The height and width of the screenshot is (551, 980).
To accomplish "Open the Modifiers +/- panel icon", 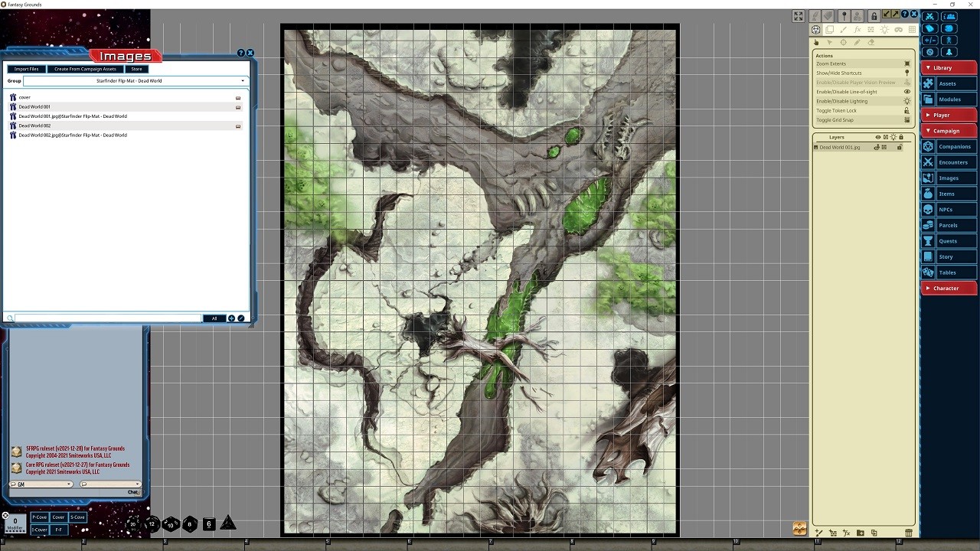I will click(930, 40).
